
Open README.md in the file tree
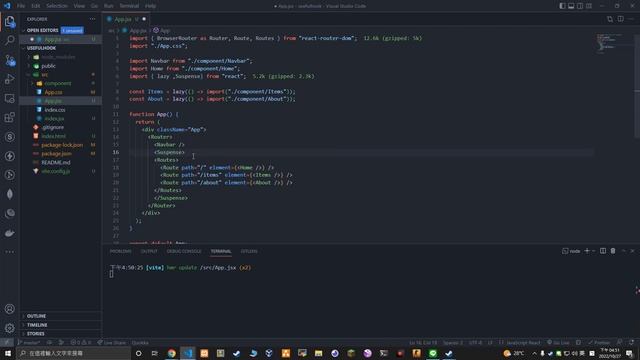click(x=56, y=162)
